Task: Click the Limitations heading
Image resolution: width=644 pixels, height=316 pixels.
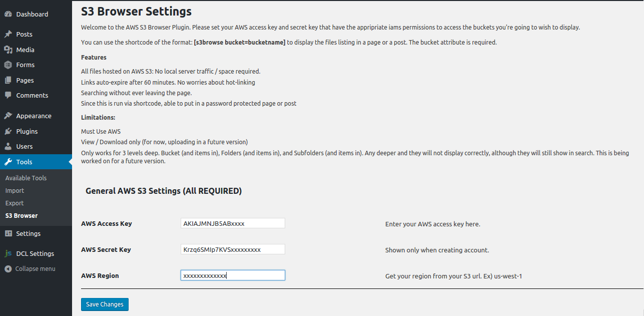Action: (x=98, y=117)
